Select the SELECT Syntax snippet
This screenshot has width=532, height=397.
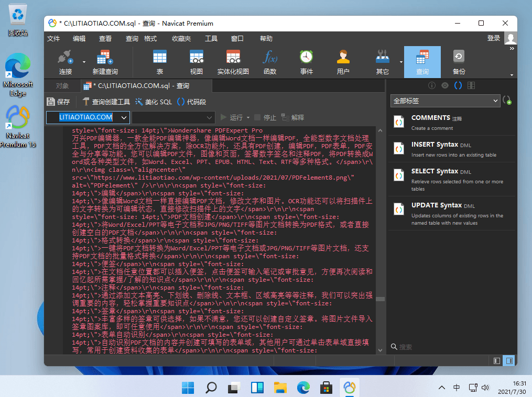pos(452,179)
